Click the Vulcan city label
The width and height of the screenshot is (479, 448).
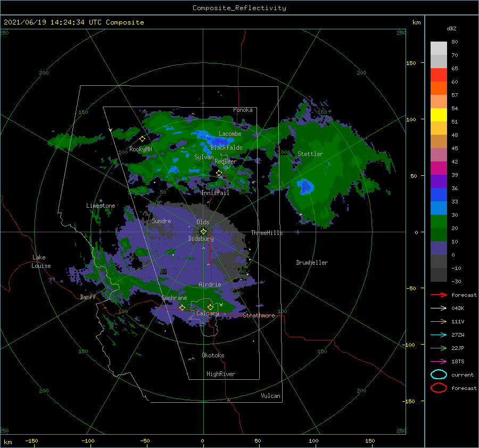[x=271, y=396]
